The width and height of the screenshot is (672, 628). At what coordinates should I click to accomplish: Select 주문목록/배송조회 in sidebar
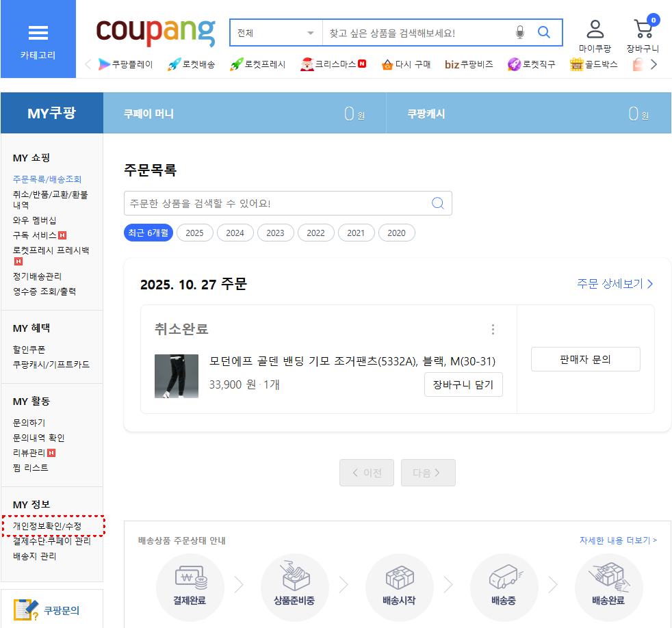pyautogui.click(x=47, y=179)
